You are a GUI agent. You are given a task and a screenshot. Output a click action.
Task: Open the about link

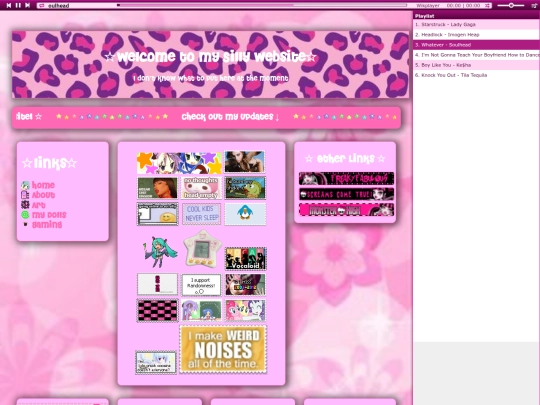pos(43,195)
